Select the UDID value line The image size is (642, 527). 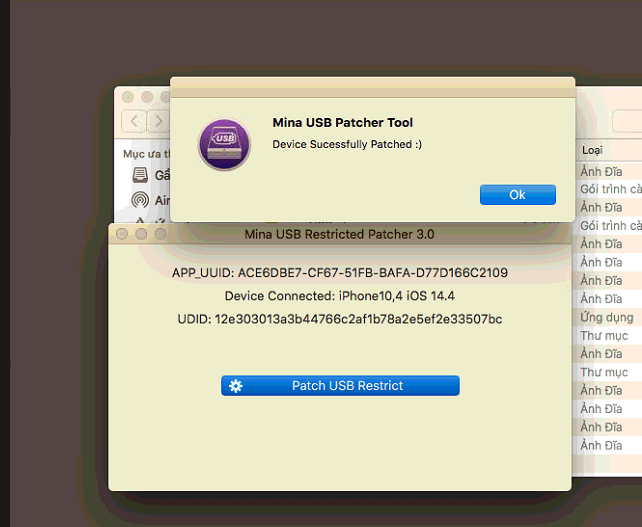click(x=340, y=319)
